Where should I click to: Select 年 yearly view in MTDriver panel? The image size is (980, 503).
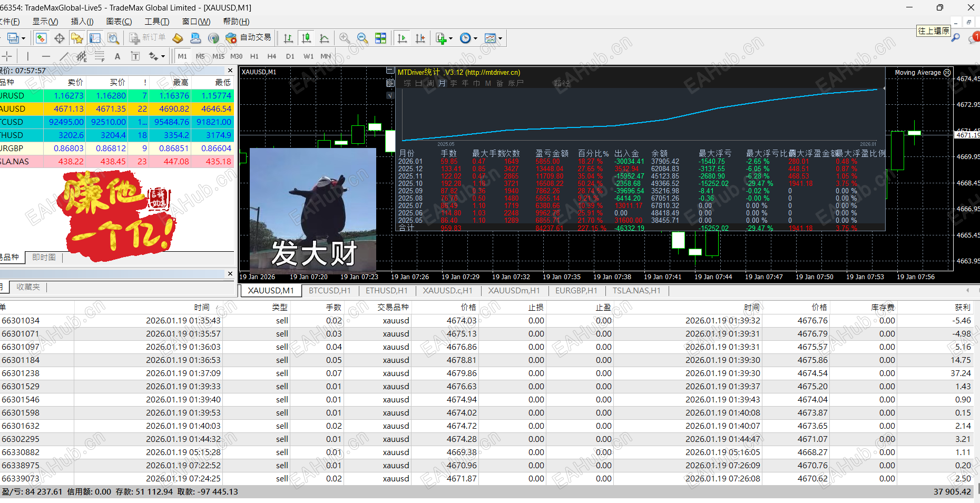point(465,83)
